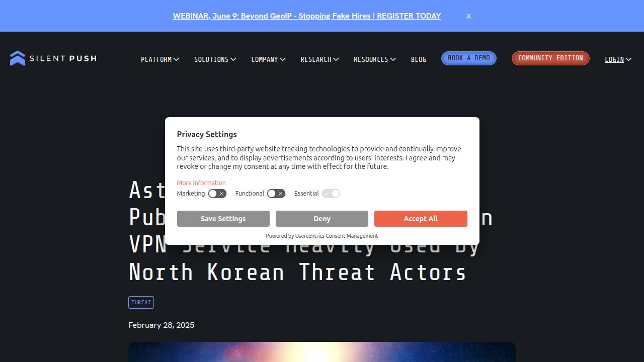Open the webinar registration link
Screen dimensions: 644x362
(x=307, y=16)
